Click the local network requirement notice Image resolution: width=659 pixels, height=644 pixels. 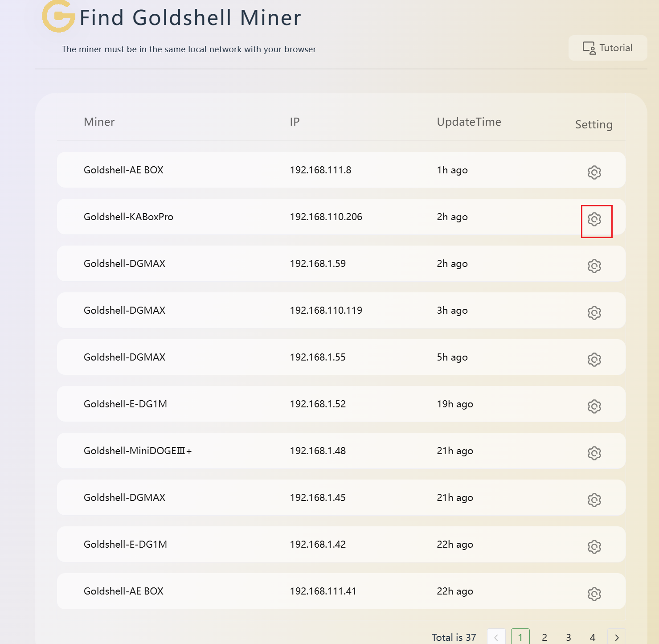pyautogui.click(x=189, y=49)
